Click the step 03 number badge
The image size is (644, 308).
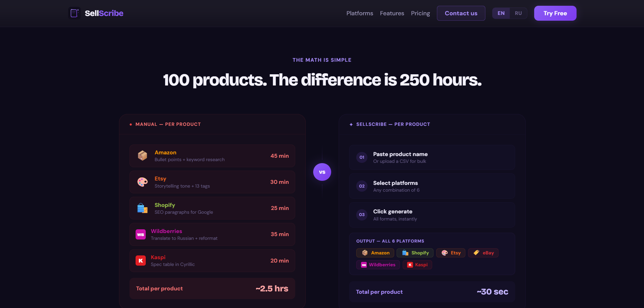pos(362,215)
